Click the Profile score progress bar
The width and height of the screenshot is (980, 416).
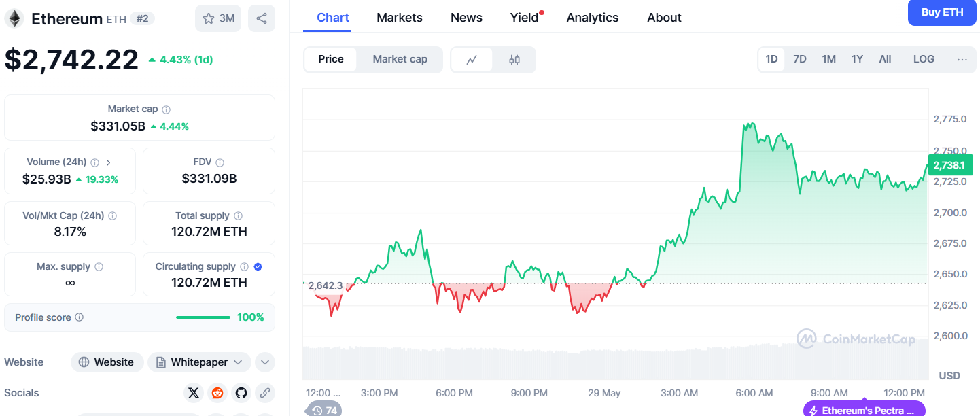coord(203,317)
